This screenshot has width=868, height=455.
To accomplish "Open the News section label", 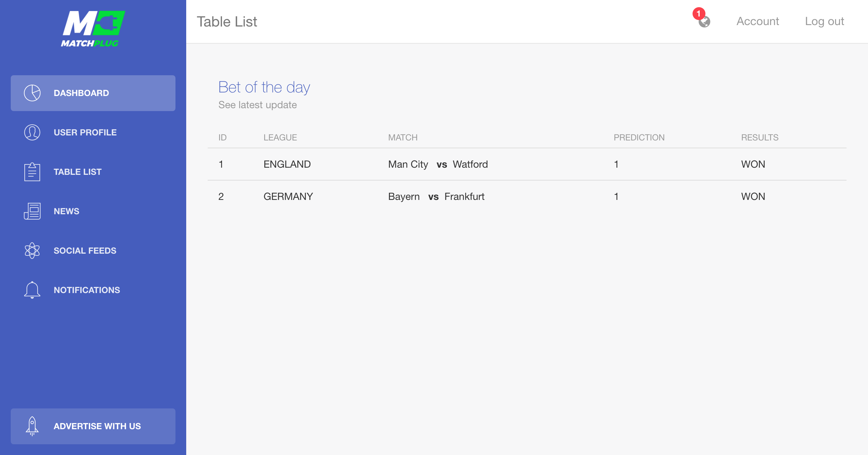I will tap(67, 211).
